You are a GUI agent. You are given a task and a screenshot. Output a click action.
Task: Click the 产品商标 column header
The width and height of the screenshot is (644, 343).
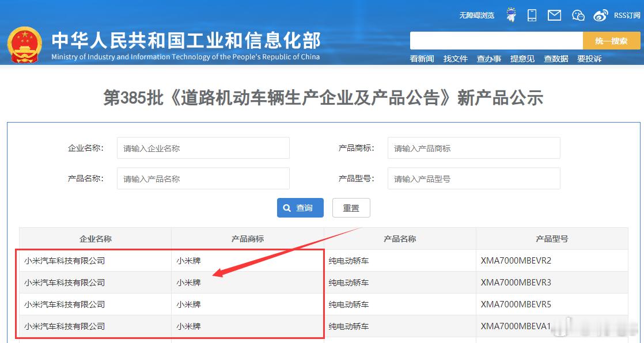(x=248, y=239)
